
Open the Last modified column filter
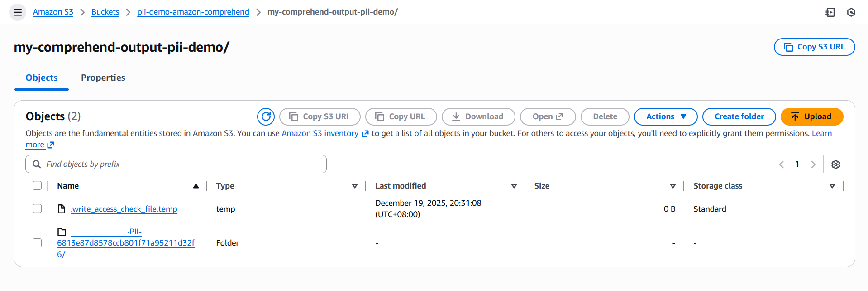[514, 186]
